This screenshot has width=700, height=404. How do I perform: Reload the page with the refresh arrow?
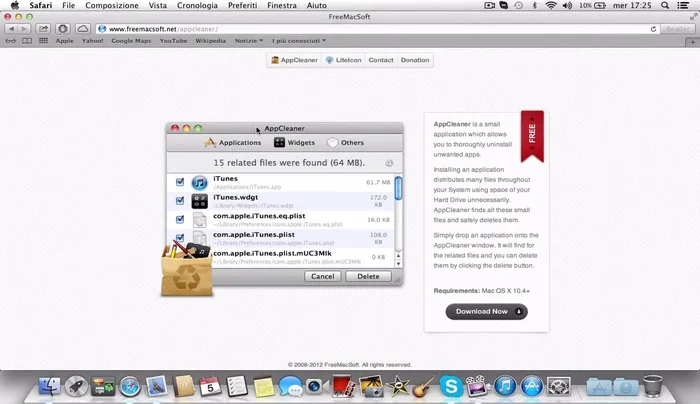click(653, 29)
